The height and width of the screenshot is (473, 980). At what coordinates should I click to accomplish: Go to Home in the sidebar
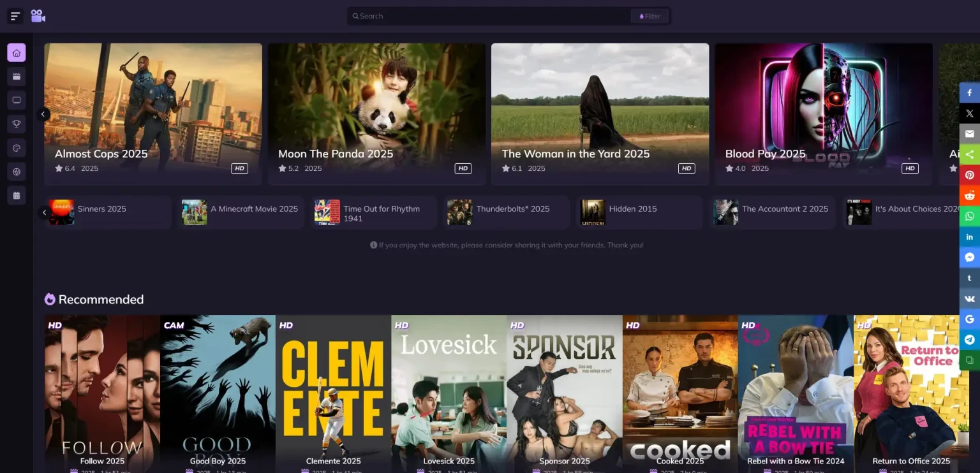click(17, 53)
